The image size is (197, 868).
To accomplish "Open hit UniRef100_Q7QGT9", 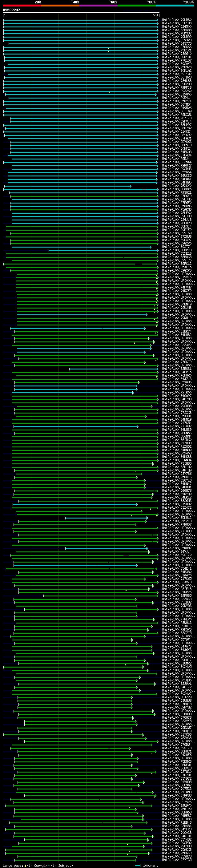I will (177, 362).
